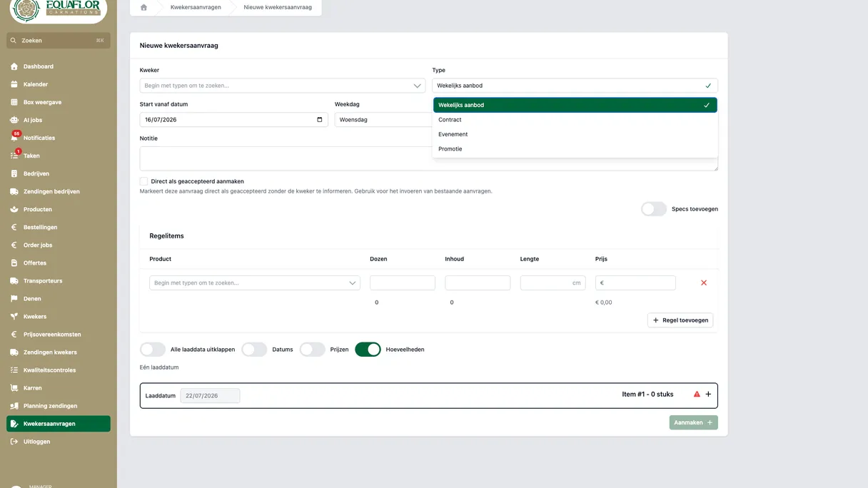Image resolution: width=868 pixels, height=488 pixels.
Task: Disable the Hoeveelheden switch
Action: tap(368, 350)
